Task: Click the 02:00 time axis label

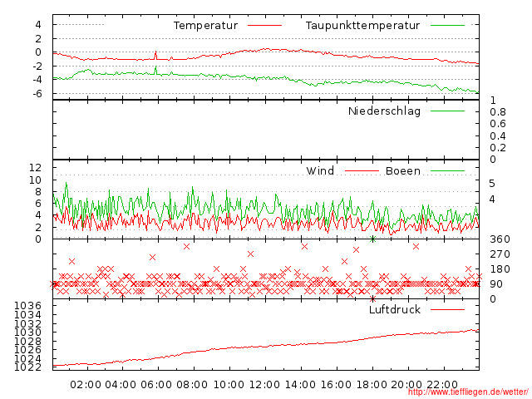Action: (86, 385)
